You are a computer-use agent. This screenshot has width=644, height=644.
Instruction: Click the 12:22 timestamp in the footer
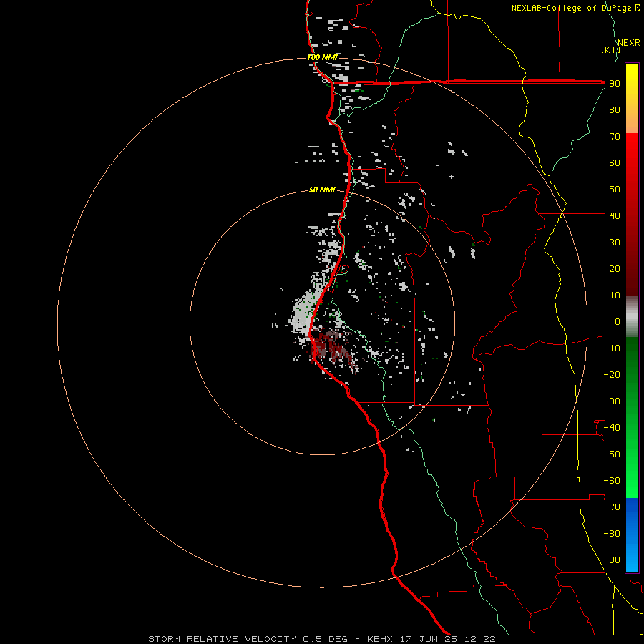tap(479, 639)
